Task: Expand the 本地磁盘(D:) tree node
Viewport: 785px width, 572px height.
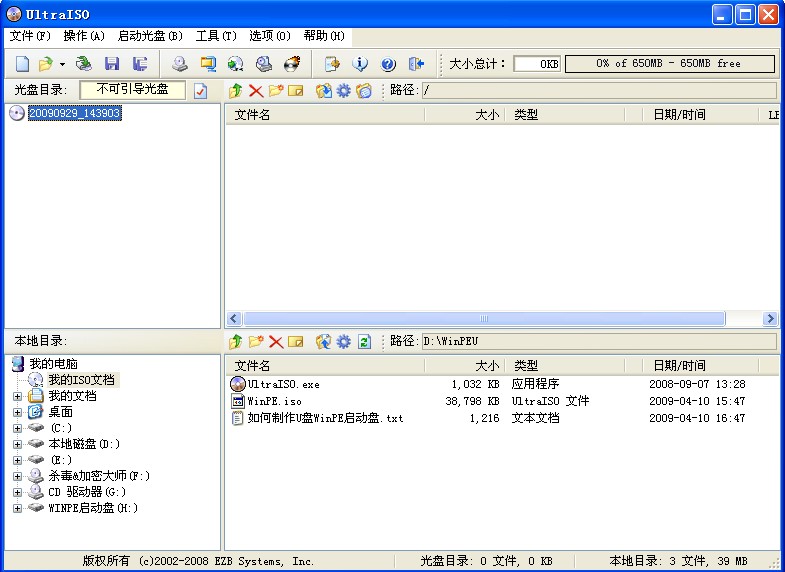Action: tap(17, 444)
